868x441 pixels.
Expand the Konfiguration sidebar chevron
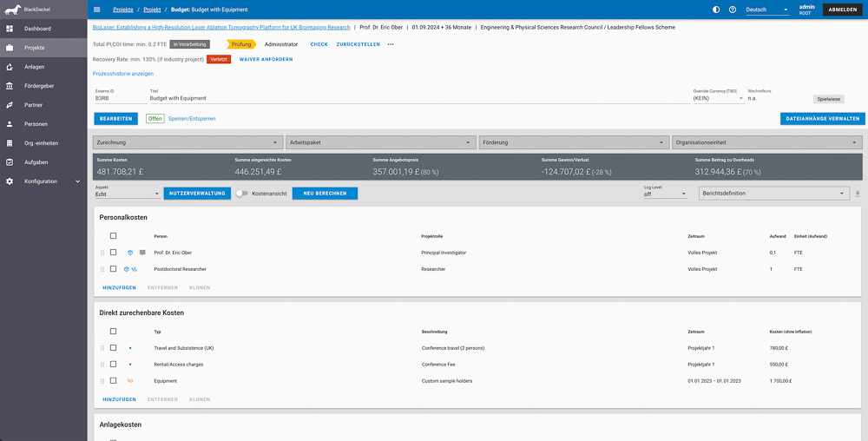point(77,181)
